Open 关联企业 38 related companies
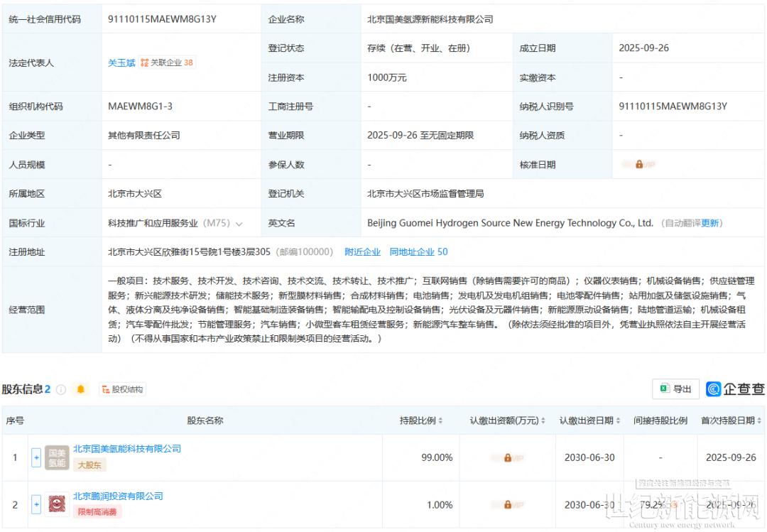Screen dimensions: 767x532 tap(167, 63)
